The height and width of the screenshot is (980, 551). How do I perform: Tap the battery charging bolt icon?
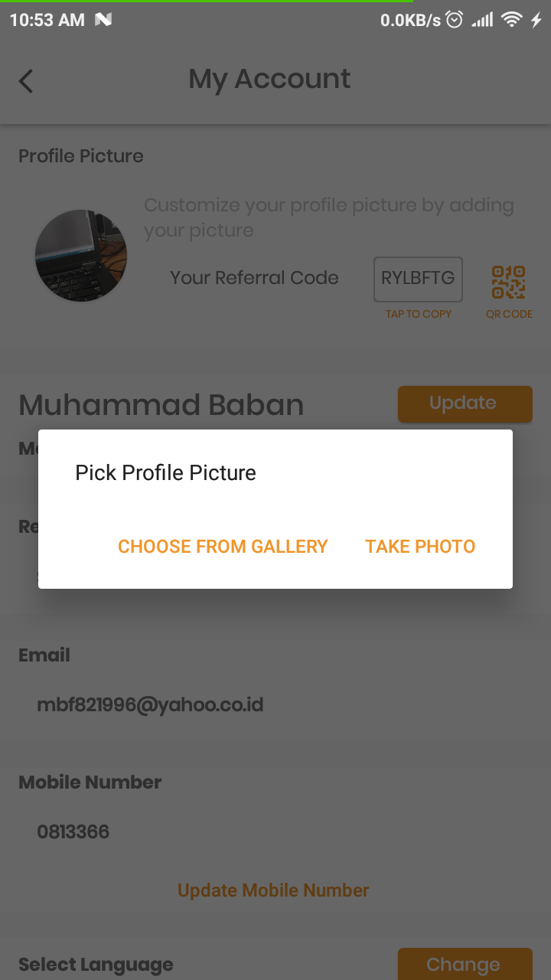click(x=536, y=20)
